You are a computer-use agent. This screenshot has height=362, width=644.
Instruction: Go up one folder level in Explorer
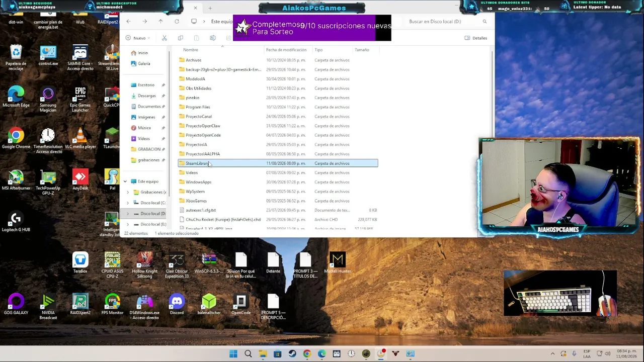point(160,22)
